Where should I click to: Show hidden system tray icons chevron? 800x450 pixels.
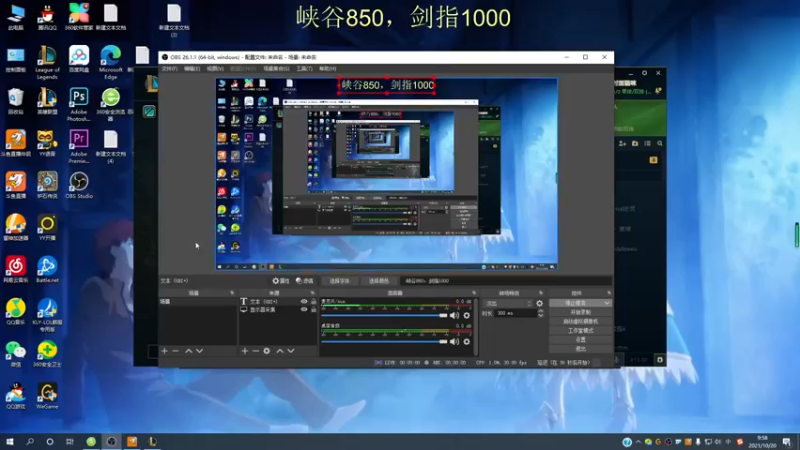pos(638,442)
